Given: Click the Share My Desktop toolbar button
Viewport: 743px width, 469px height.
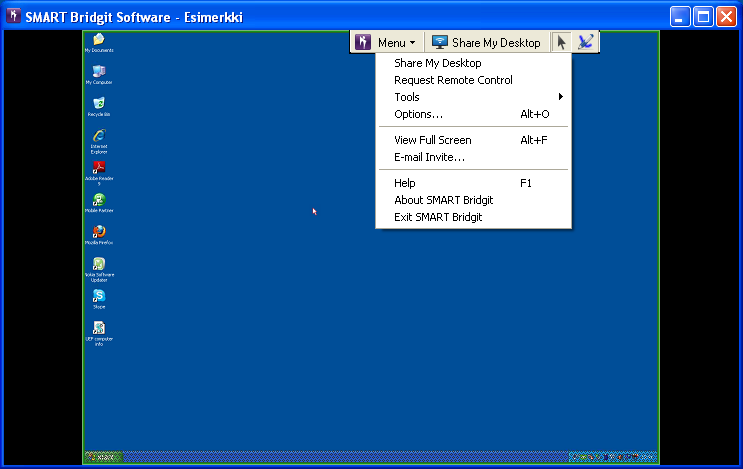Looking at the screenshot, I should (x=486, y=43).
